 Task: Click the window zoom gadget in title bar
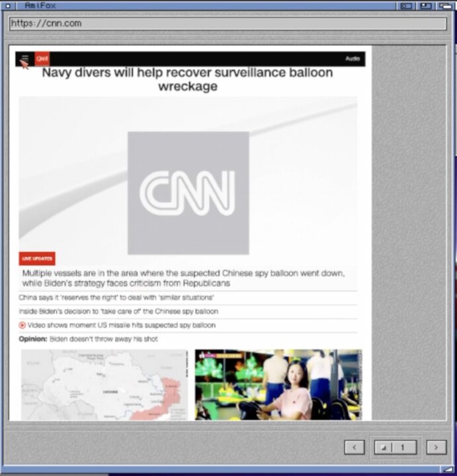click(x=425, y=6)
